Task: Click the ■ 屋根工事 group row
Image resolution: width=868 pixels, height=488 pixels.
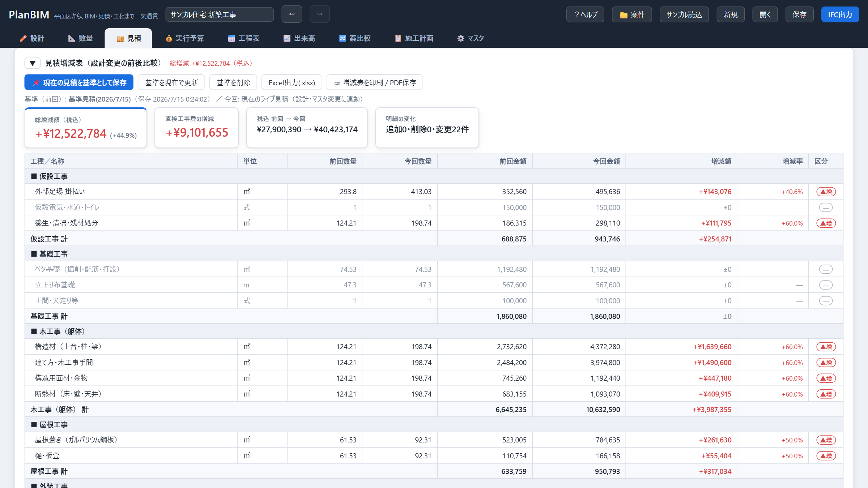Action: (x=434, y=424)
